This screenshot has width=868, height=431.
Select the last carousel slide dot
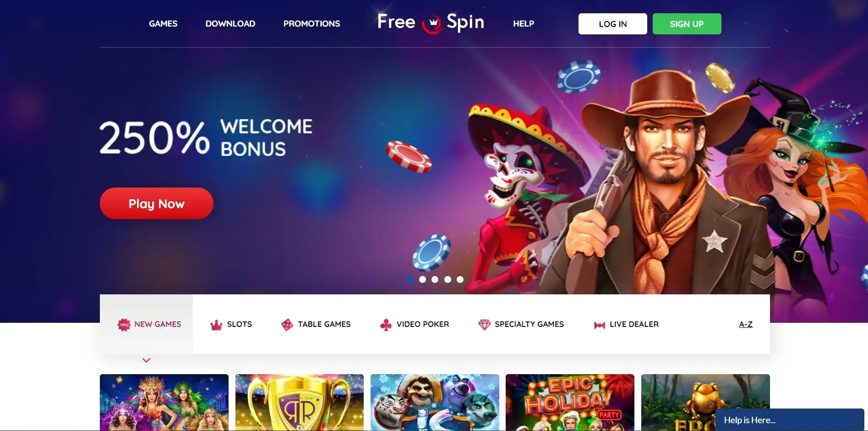tap(460, 279)
